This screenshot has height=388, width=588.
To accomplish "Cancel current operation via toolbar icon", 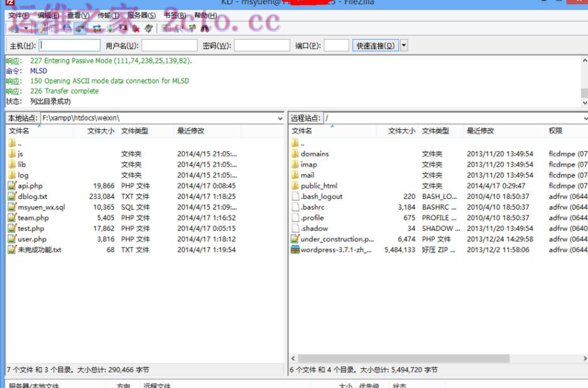I will click(x=123, y=28).
